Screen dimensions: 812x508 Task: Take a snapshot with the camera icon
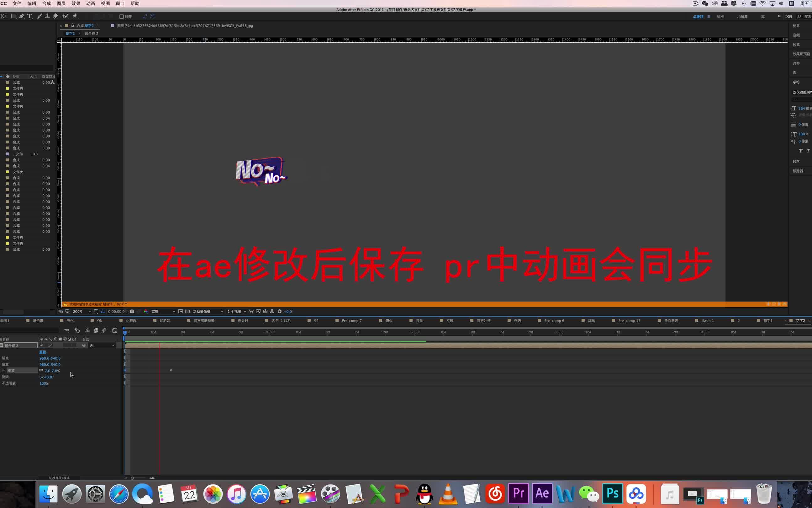[132, 312]
